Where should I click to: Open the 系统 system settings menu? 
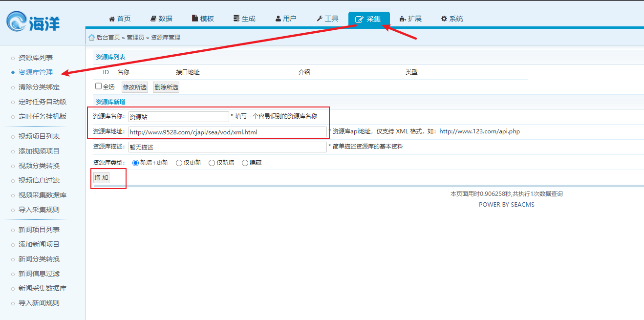pyautogui.click(x=452, y=19)
